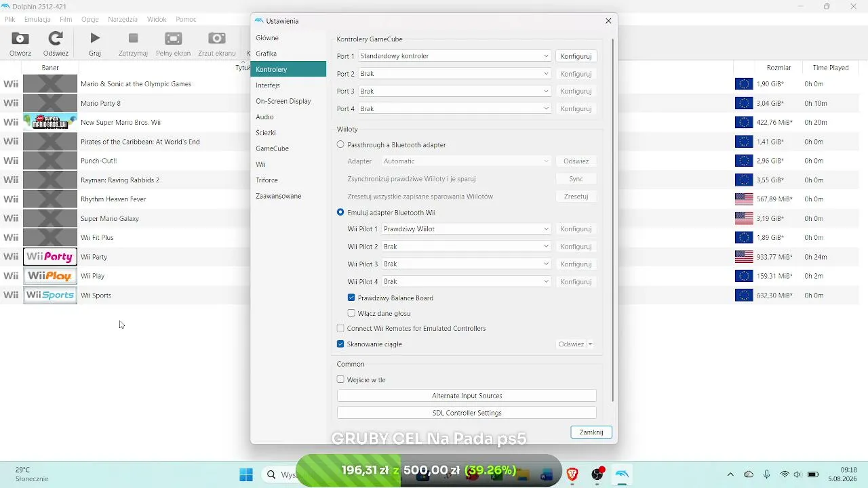The width and height of the screenshot is (868, 488).
Task: Click the US flag in the Wii Party row
Action: tap(744, 257)
